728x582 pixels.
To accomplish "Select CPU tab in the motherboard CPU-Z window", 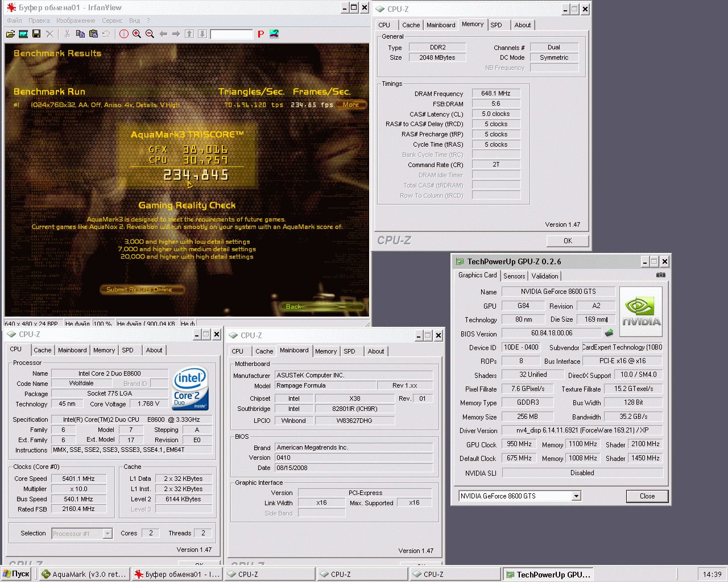I will [238, 351].
